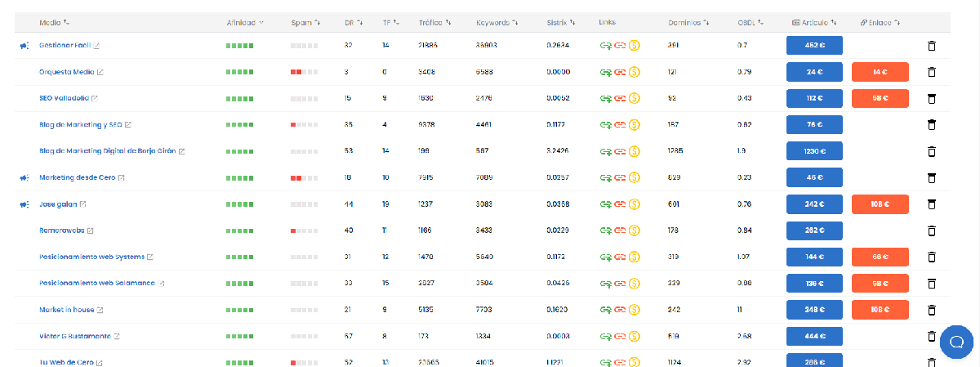Image resolution: width=980 pixels, height=367 pixels.
Task: Select the traffic value 21886
Action: coord(430,46)
